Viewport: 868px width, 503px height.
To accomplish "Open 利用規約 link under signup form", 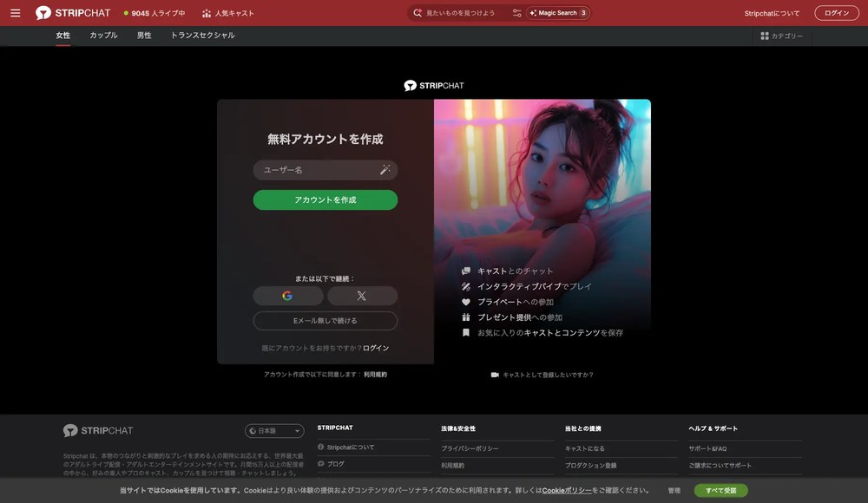I will [x=375, y=375].
